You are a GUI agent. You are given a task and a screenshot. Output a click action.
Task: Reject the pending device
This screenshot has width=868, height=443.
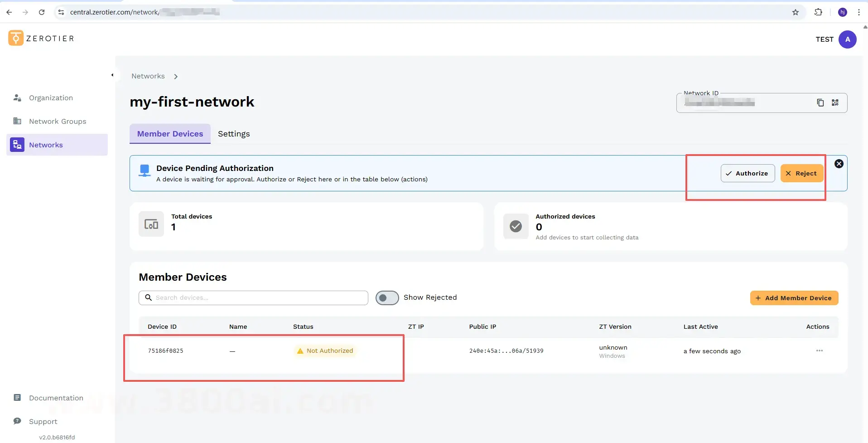pos(801,173)
